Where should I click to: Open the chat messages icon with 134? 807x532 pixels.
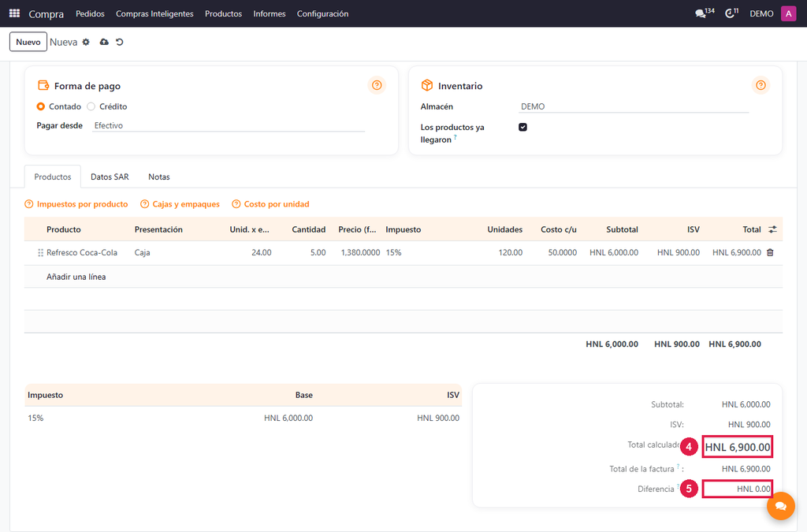[x=704, y=13]
